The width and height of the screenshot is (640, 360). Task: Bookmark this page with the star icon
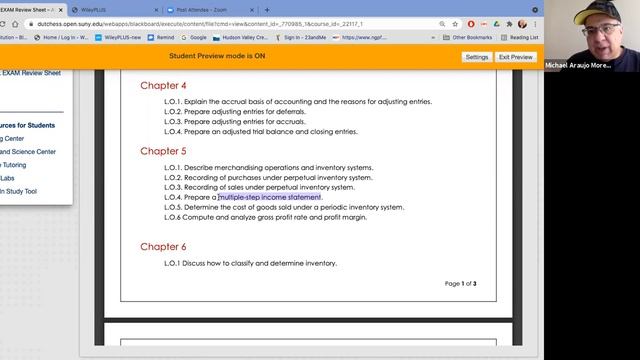pyautogui.click(x=455, y=24)
